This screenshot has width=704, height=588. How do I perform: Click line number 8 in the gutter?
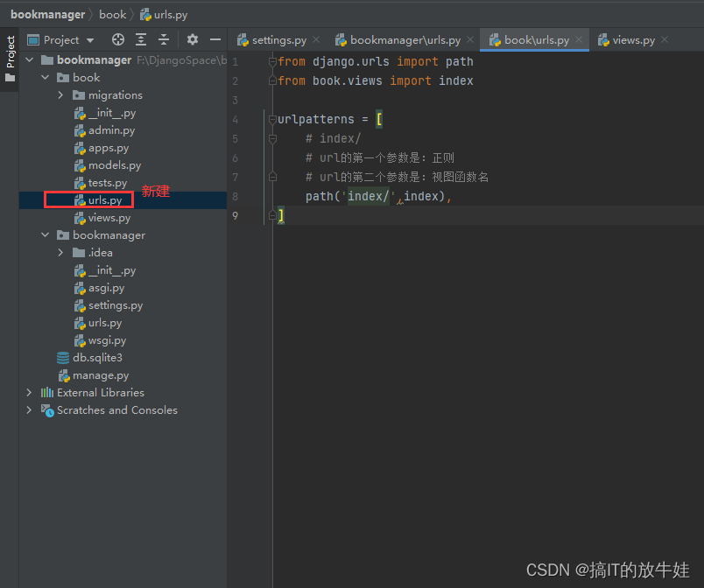[236, 197]
